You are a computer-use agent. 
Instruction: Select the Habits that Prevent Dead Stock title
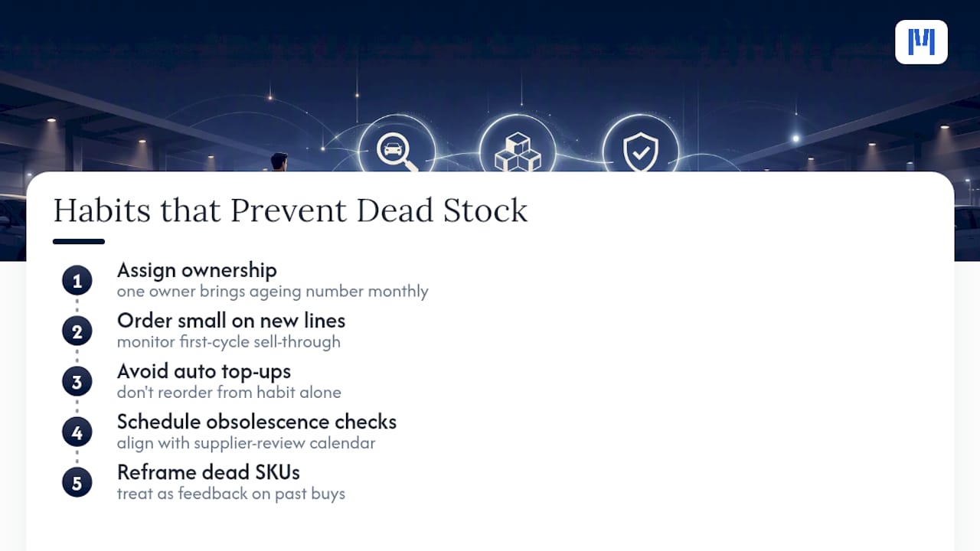pos(290,210)
